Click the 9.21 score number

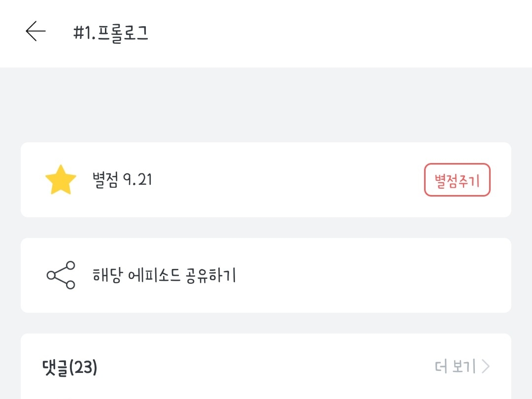tap(136, 180)
